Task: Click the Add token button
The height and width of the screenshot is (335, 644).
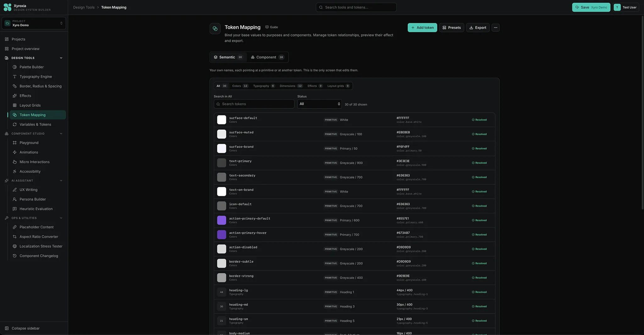Action: (x=422, y=28)
